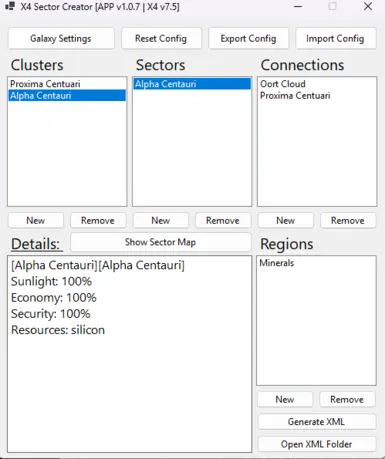Select the Proxima Centauri connection
Screen dimensions: 385x459
(x=317, y=96)
